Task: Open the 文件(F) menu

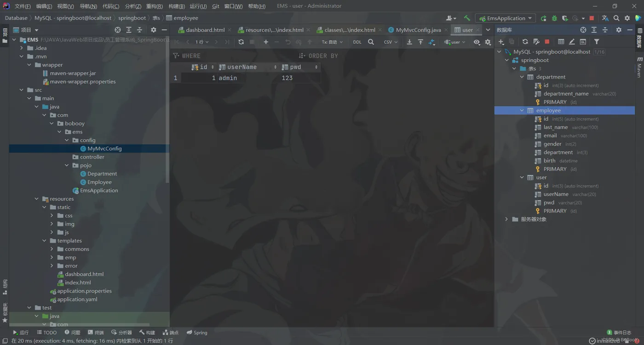Action: [x=23, y=6]
